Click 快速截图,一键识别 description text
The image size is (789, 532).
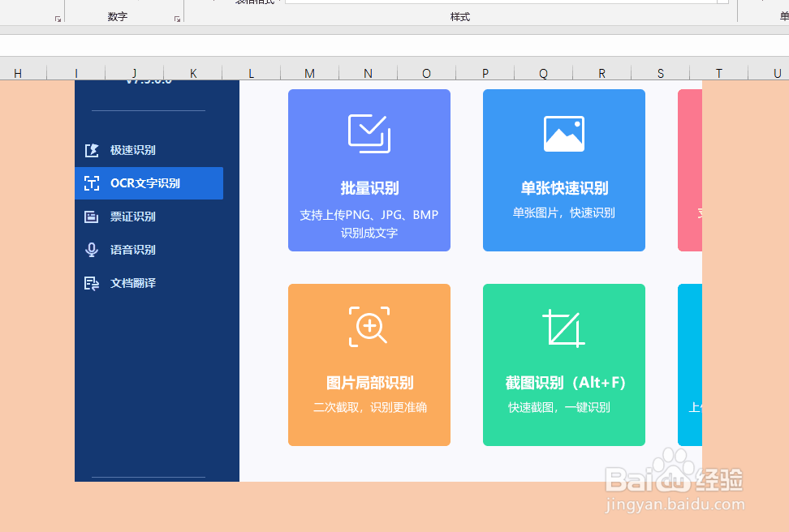559,407
